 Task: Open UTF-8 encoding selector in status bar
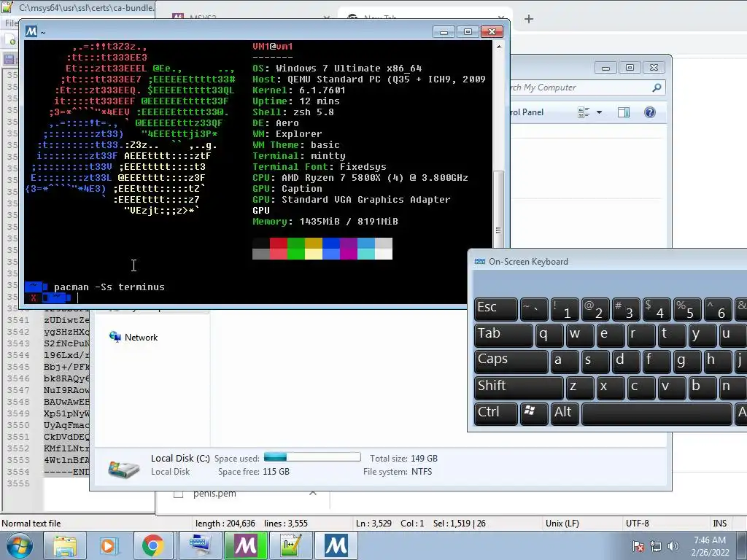(x=638, y=524)
